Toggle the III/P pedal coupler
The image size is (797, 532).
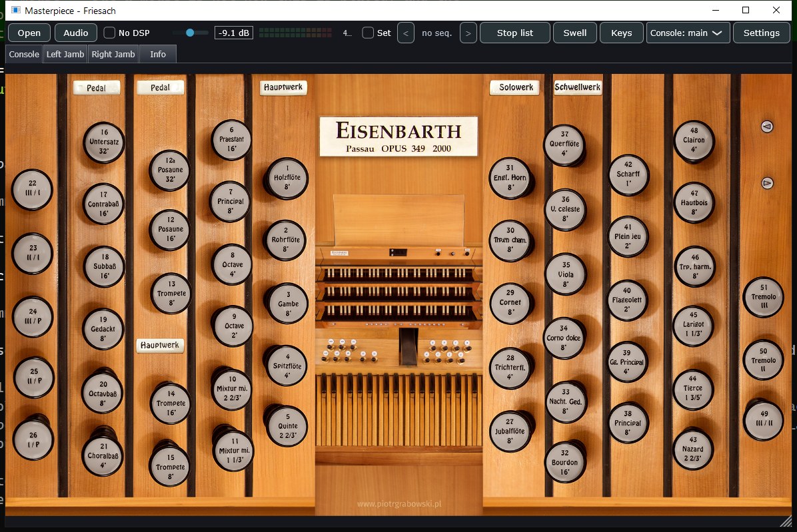33,317
